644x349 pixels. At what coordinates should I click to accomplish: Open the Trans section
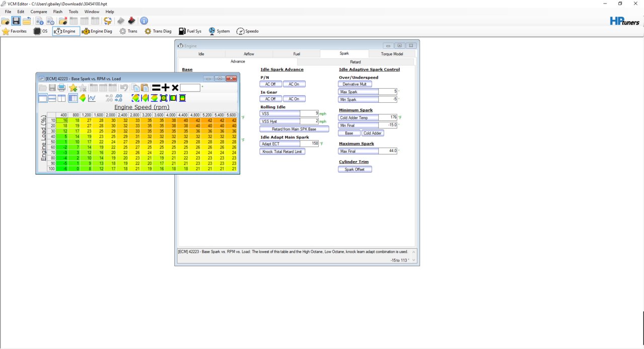[128, 31]
